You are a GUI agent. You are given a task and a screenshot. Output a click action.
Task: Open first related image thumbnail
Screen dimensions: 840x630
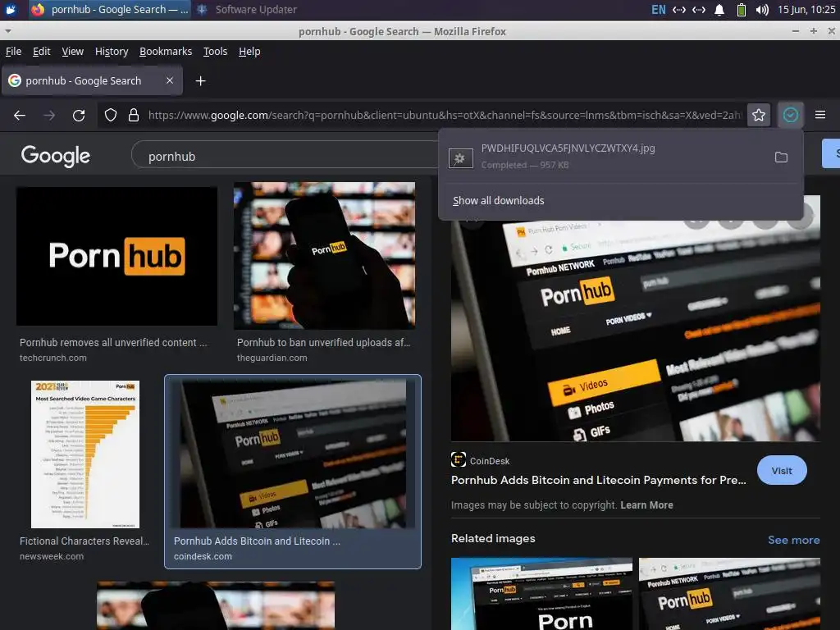point(541,594)
